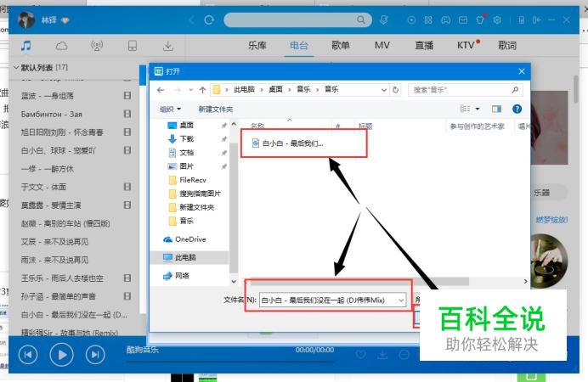The image size is (588, 382).
Task: Switch to the 电台 tab
Action: pos(299,46)
